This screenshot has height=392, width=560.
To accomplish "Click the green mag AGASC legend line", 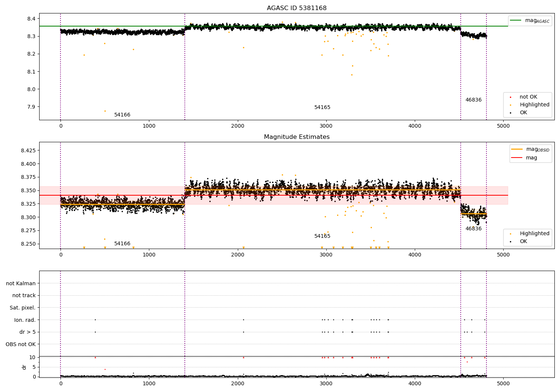I will click(x=516, y=21).
